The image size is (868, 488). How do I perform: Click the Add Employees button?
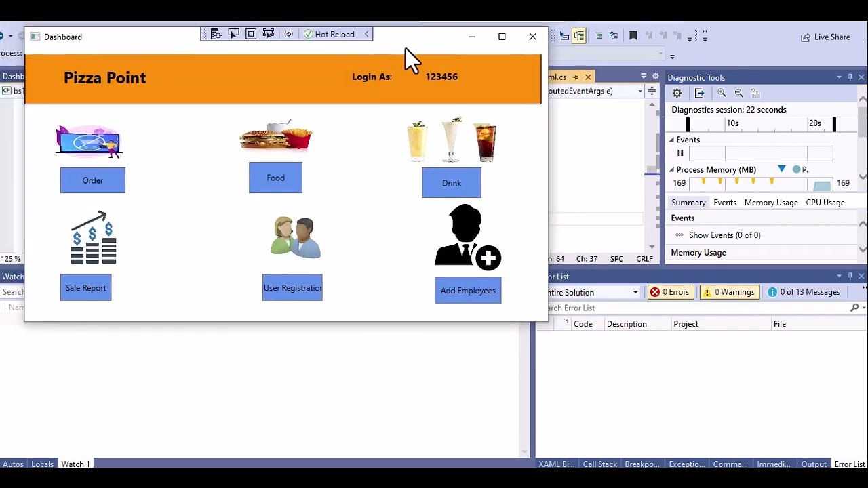coord(468,291)
